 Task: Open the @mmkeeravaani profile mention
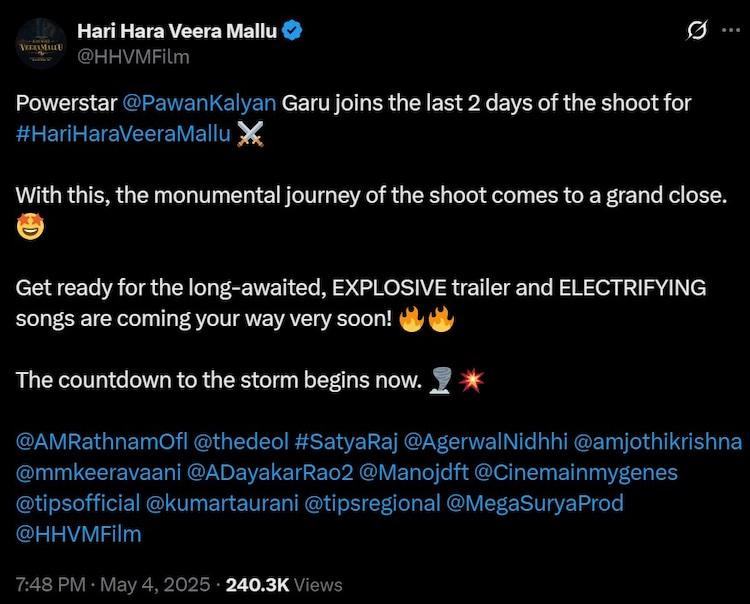100,472
